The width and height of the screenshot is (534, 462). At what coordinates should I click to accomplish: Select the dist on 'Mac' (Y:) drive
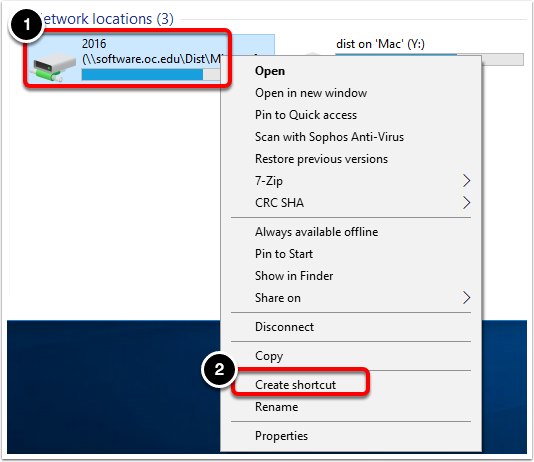coord(380,44)
